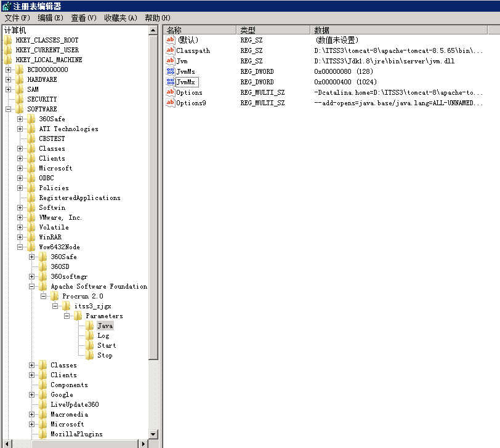The height and width of the screenshot is (448, 500).
Task: Expand the ATI Technologies key
Action: (20, 129)
